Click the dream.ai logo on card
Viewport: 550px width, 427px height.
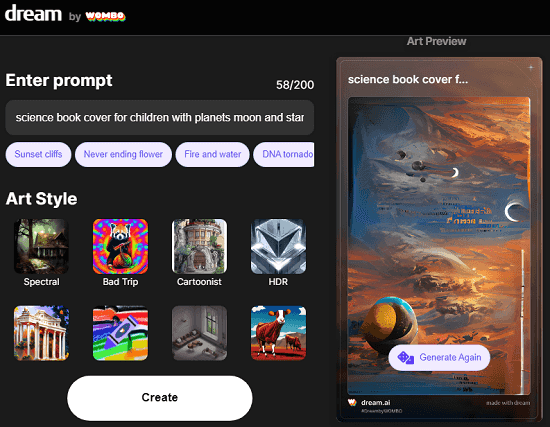pyautogui.click(x=369, y=402)
